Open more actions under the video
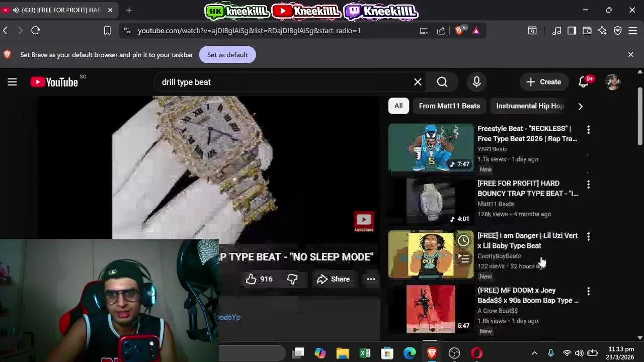The height and width of the screenshot is (362, 644). (371, 279)
